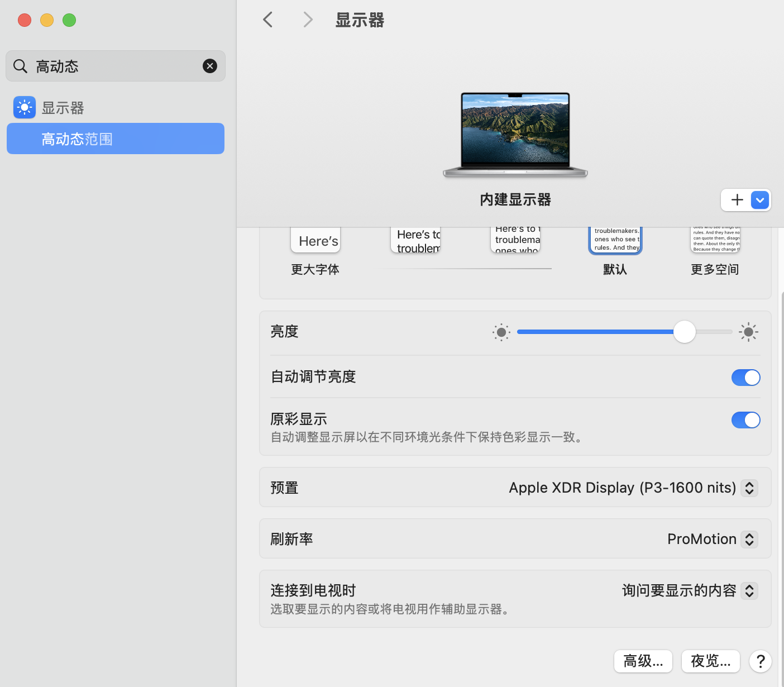Click the back navigation chevron

(268, 20)
